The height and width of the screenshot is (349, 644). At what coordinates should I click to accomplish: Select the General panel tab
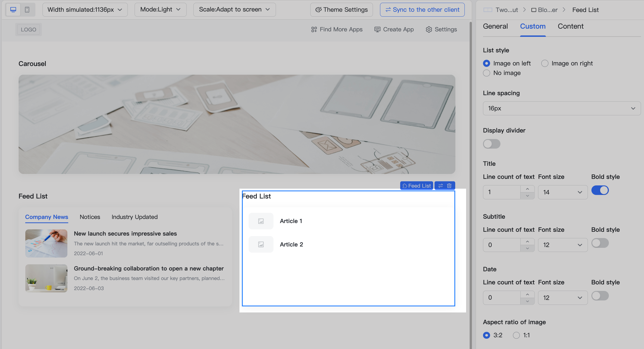click(x=495, y=26)
